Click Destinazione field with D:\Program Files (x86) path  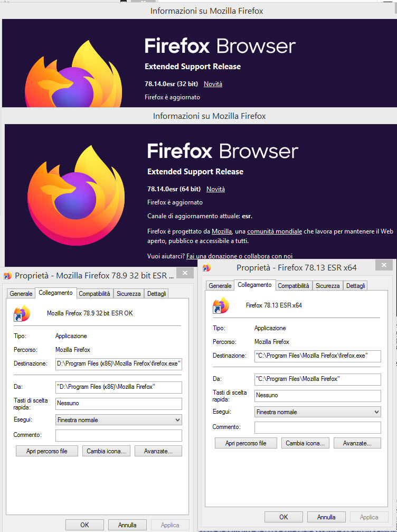[119, 363]
